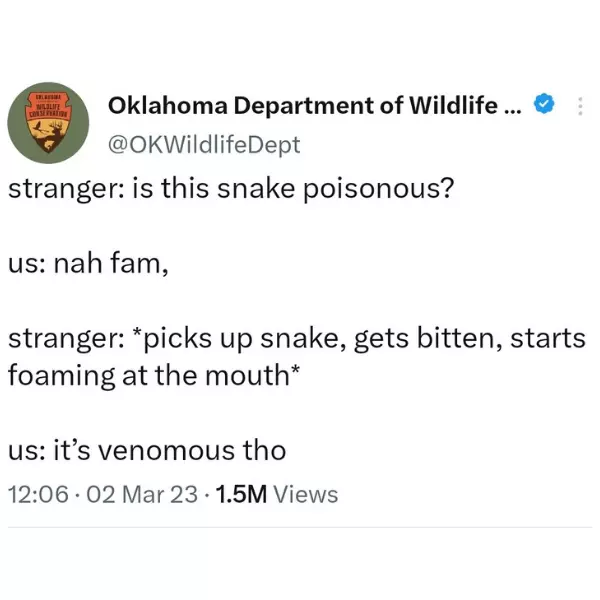
Task: Click the blue verified checkmark badge
Action: (x=545, y=104)
